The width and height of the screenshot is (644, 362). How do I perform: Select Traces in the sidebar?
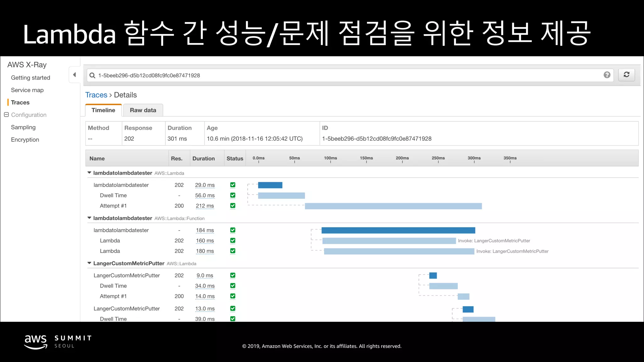tap(20, 102)
